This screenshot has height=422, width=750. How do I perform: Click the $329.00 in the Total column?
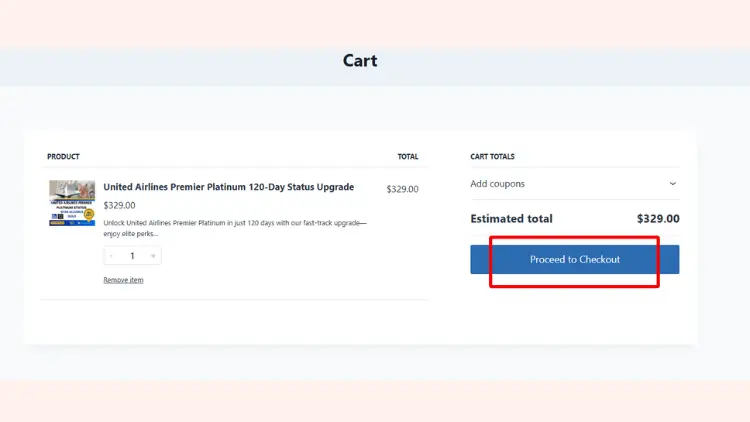pos(402,189)
